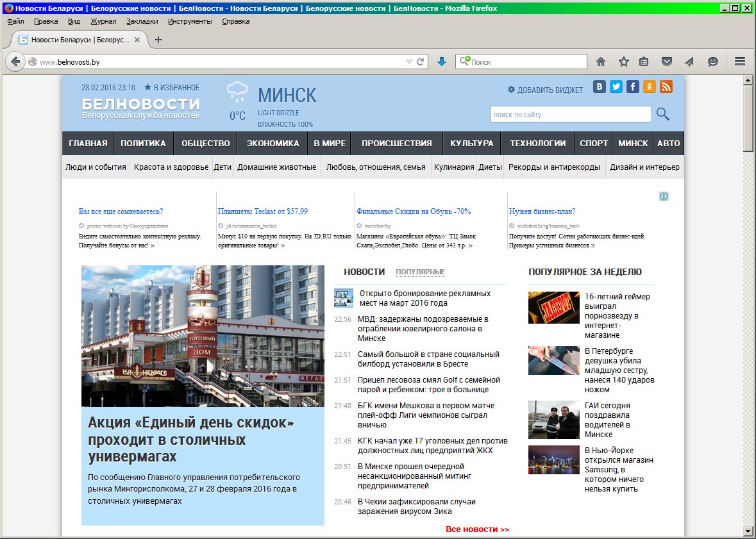This screenshot has height=539, width=756.
Task: Open the ПРОИСШЕСТВИЯ section in navigation
Action: pos(396,144)
